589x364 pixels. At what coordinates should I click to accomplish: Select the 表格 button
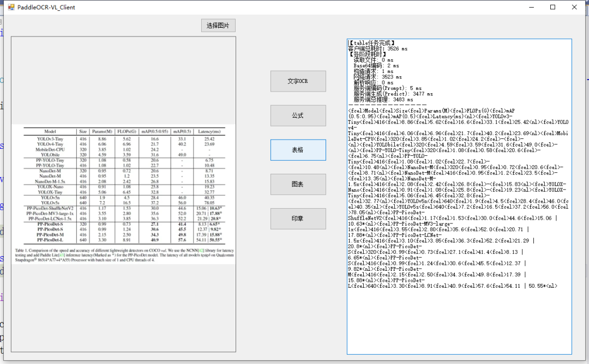(x=298, y=150)
